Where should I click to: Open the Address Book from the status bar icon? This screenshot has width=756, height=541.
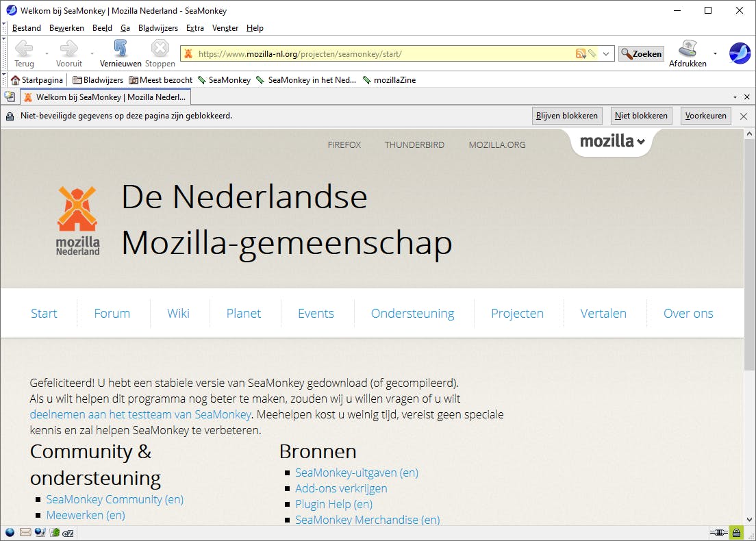coord(55,532)
